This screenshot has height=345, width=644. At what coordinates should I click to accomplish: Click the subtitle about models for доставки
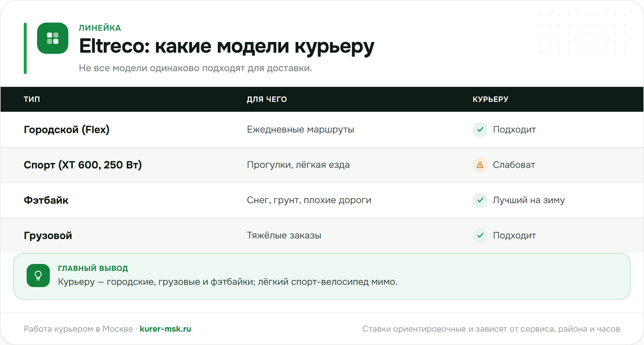click(195, 68)
